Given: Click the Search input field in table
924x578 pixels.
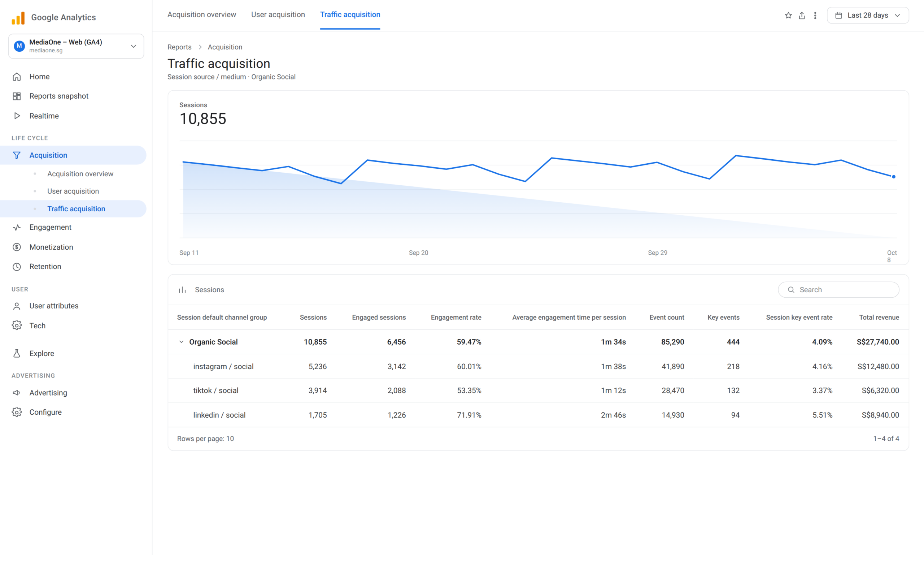Looking at the screenshot, I should tap(838, 290).
